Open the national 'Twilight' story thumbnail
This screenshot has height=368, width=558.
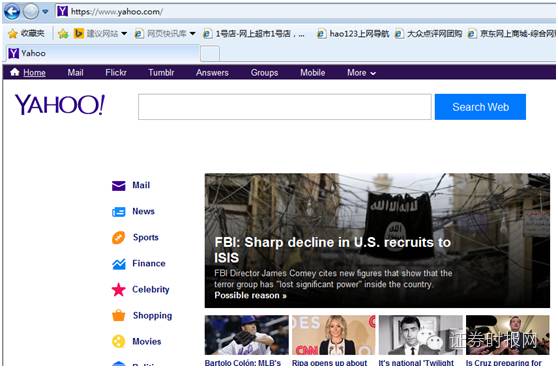421,335
